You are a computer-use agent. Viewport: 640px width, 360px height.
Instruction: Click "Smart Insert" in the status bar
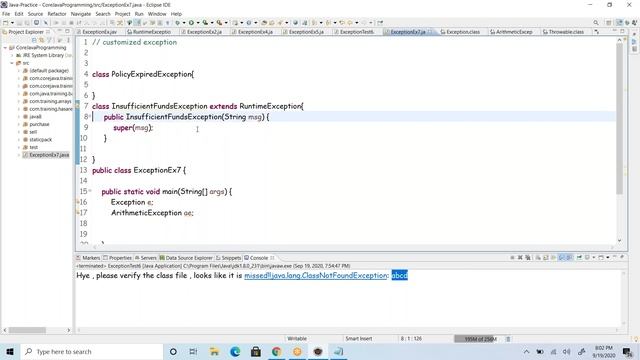click(x=358, y=339)
